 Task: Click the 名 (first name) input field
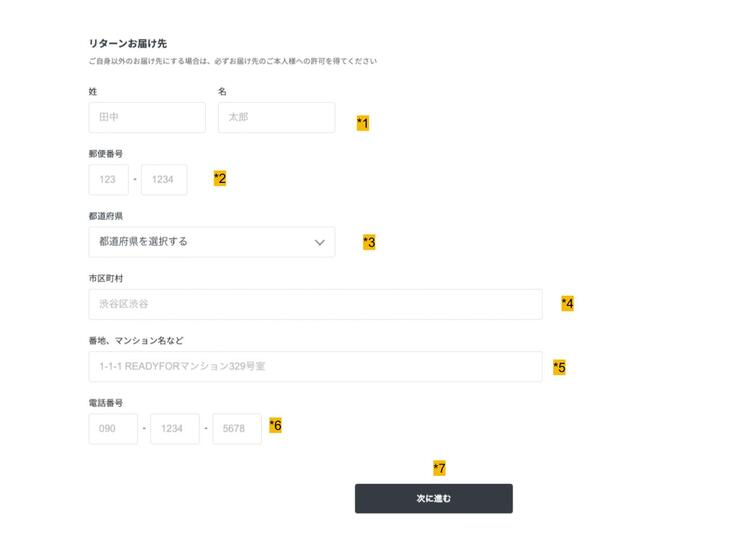[276, 118]
